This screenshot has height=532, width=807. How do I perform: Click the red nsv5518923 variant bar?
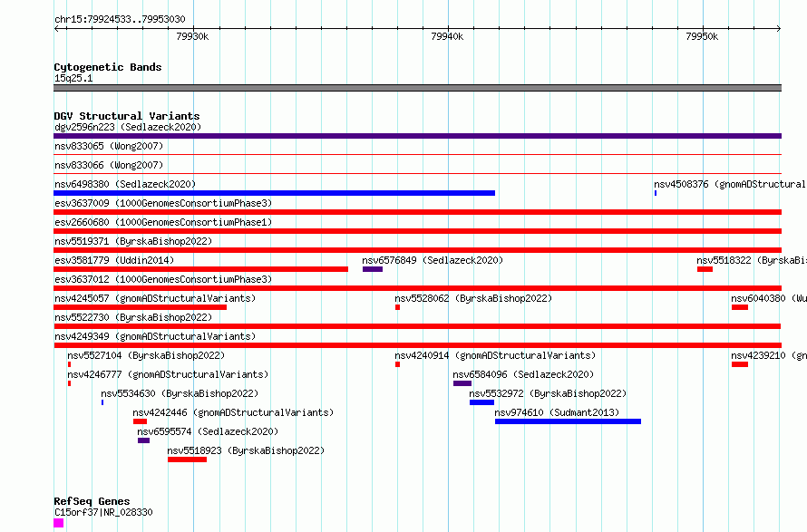pyautogui.click(x=188, y=459)
